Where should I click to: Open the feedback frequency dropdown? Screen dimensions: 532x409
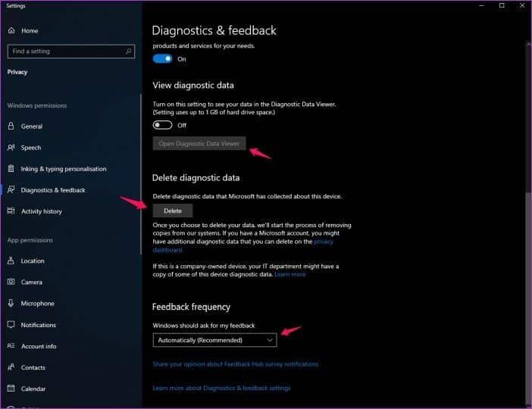point(214,340)
